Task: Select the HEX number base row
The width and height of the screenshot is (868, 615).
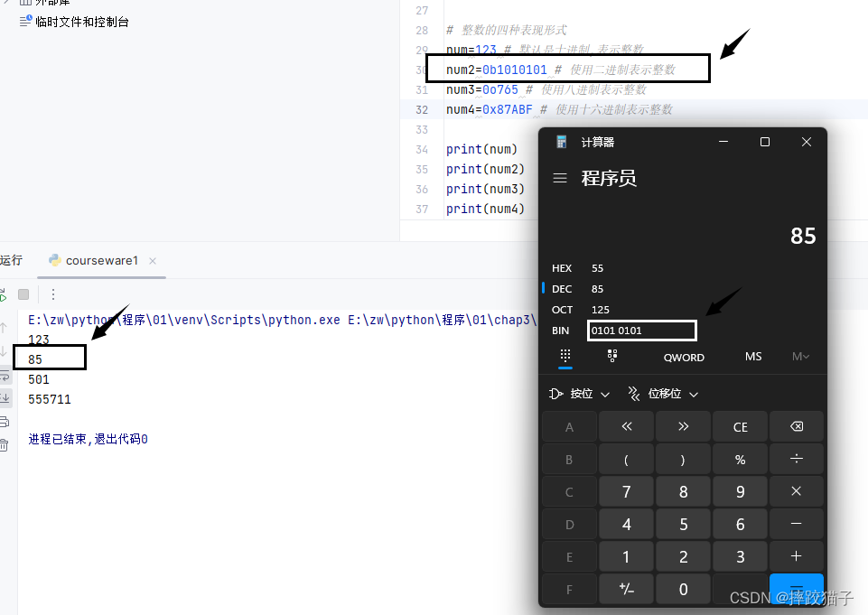Action: click(683, 268)
